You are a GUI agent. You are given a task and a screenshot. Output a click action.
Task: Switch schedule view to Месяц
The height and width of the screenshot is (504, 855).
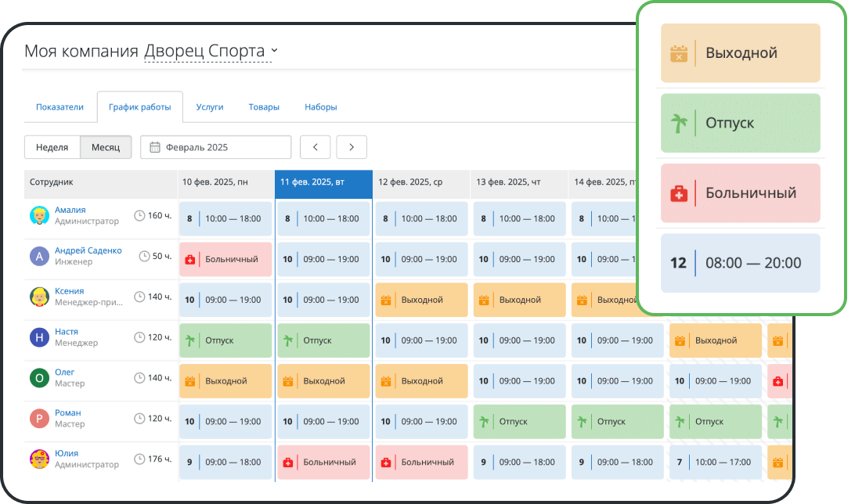[x=106, y=147]
